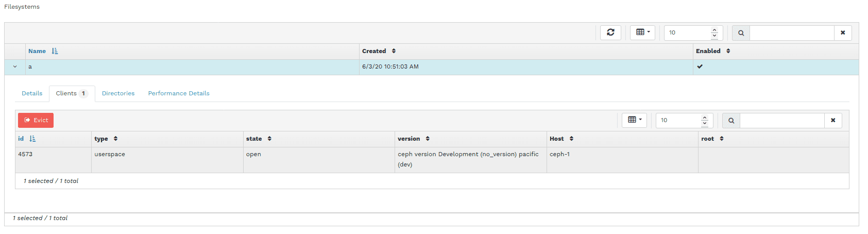
Task: Clear the Filesystems search field
Action: (x=843, y=33)
